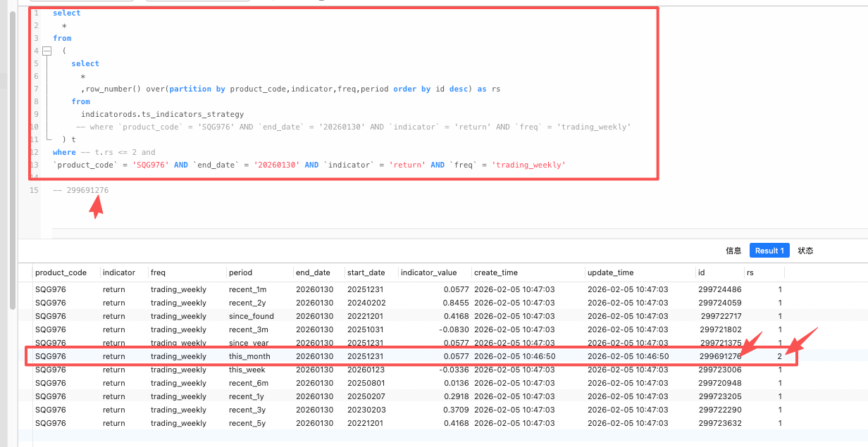The width and height of the screenshot is (868, 447).
Task: Click line number 7 in the editor gutter
Action: 35,89
